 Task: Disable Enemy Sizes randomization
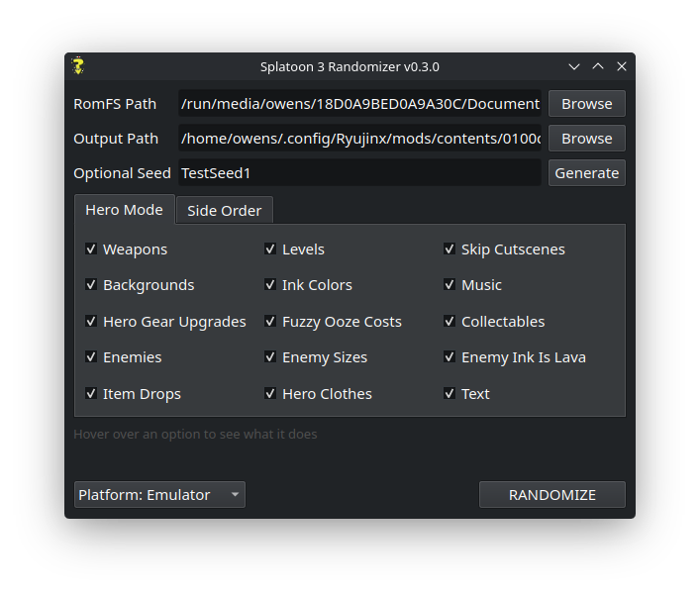point(270,356)
